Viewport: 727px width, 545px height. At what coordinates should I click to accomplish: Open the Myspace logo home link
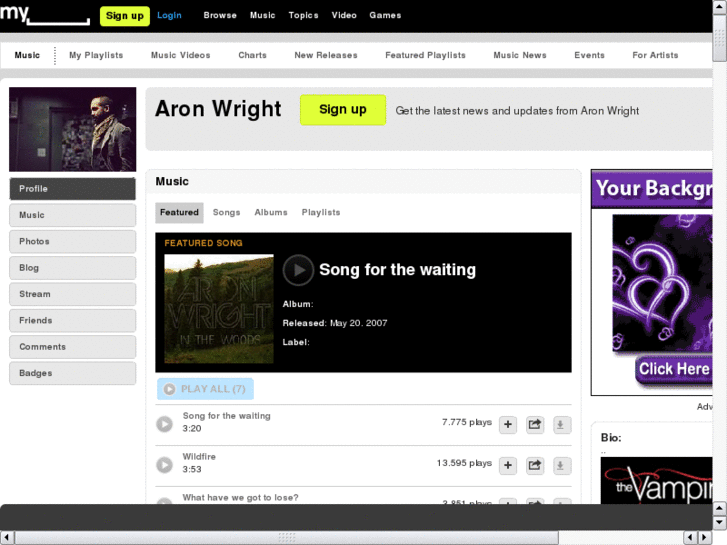45,14
